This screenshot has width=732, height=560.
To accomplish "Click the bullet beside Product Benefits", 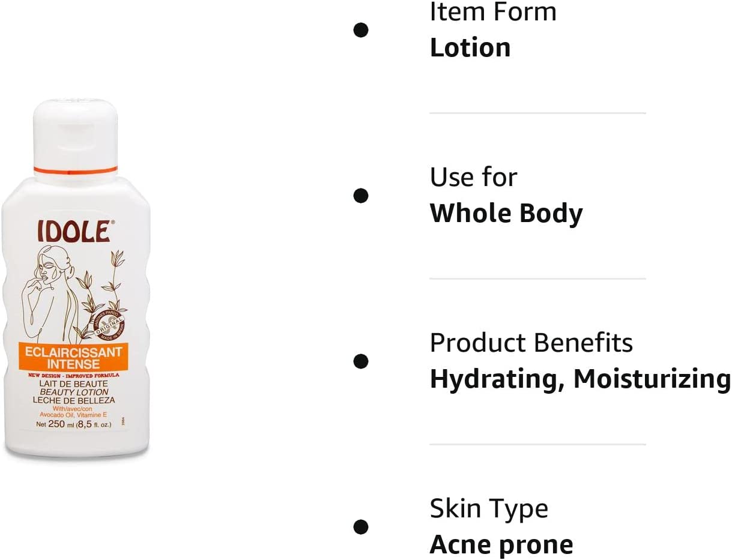I will (x=360, y=361).
